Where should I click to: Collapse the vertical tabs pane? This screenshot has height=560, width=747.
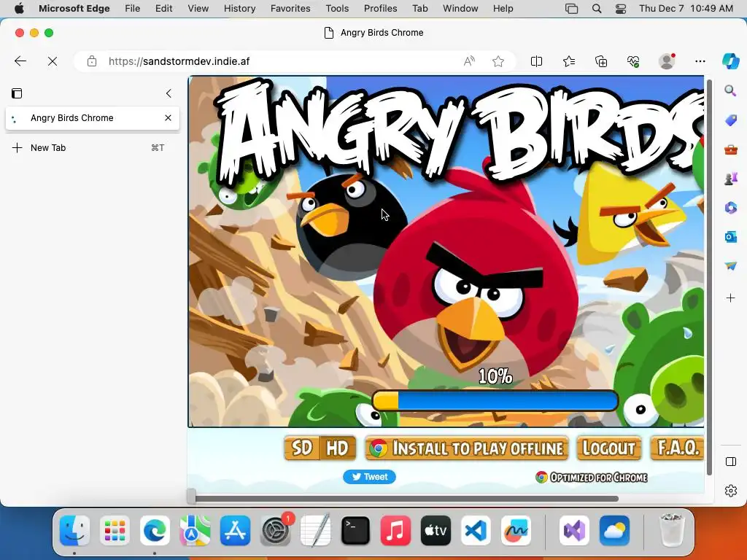tap(169, 93)
